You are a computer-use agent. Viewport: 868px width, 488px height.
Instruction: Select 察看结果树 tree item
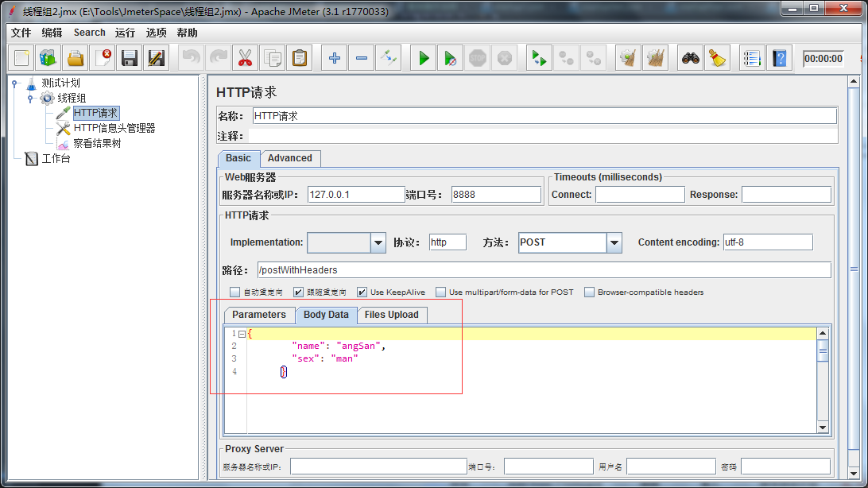point(97,143)
